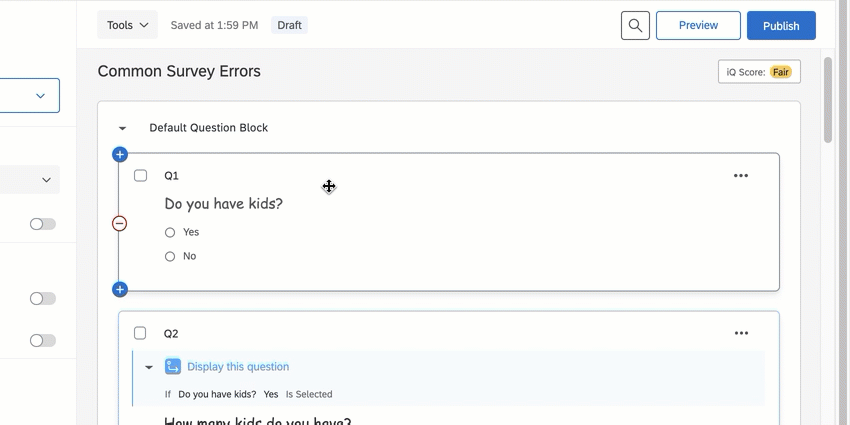Viewport: 850px width, 425px height.
Task: Open the outlined dropdown in the left panel
Action: point(30,95)
